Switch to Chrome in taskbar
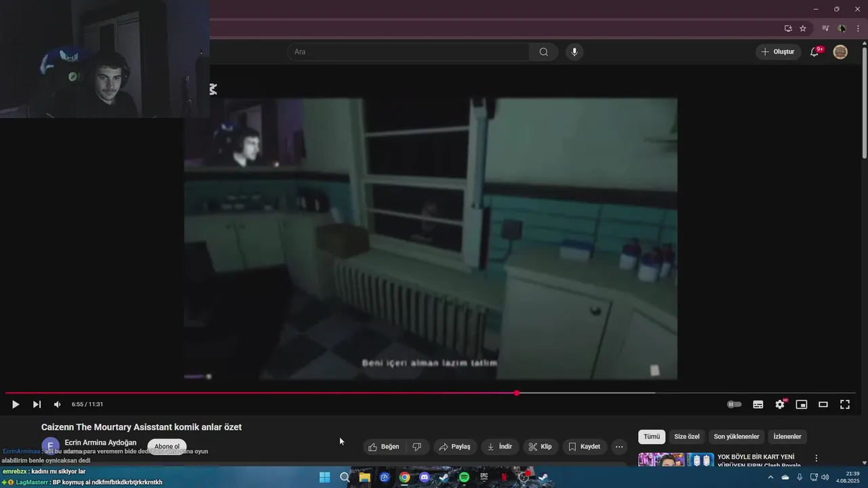 (404, 477)
